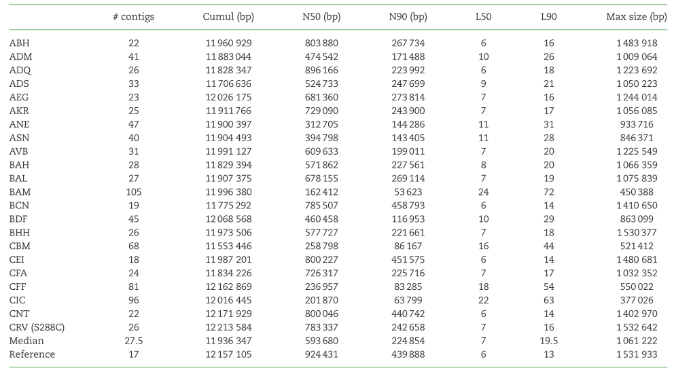Select the L90 value 19.5

548,341
